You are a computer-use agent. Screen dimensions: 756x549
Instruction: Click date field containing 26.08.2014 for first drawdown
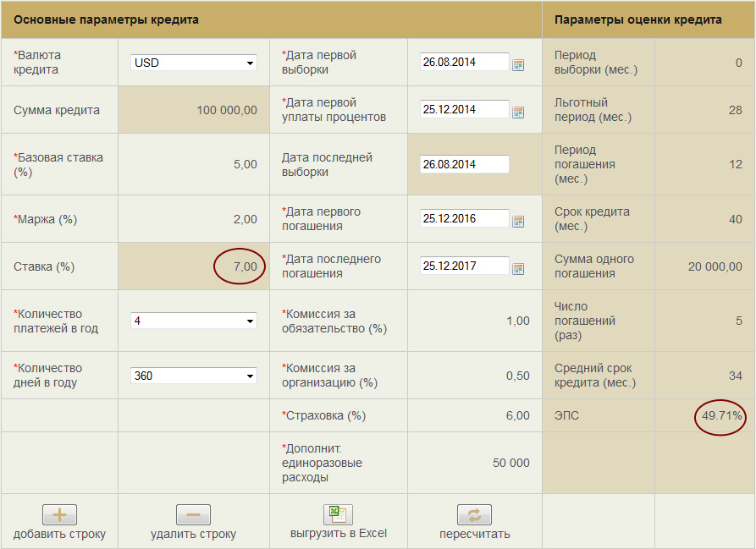point(464,62)
